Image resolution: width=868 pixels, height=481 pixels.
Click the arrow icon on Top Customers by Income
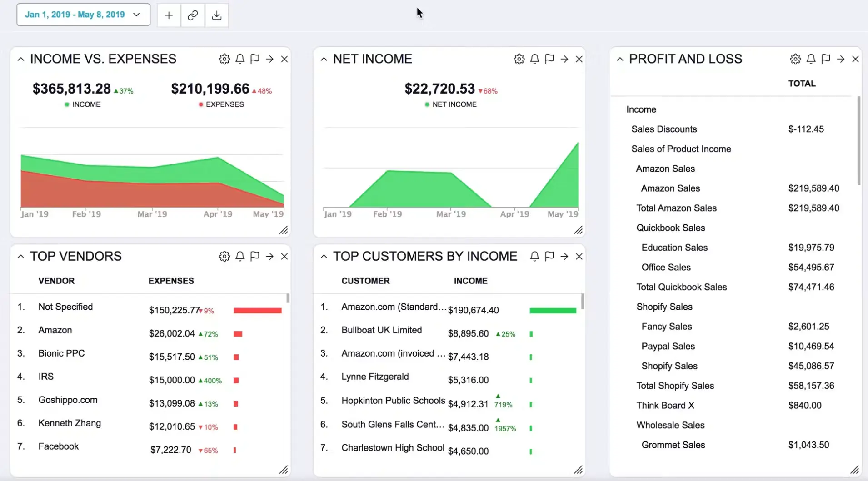pyautogui.click(x=564, y=257)
